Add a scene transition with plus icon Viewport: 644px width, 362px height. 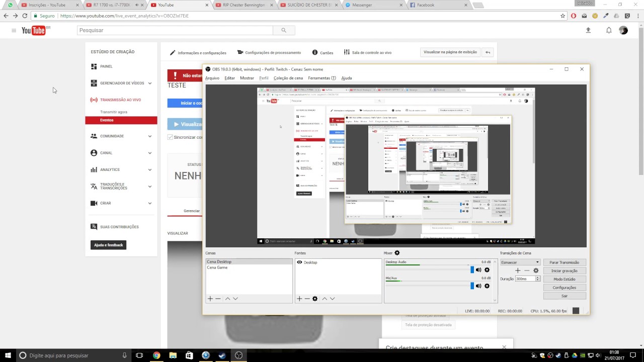tap(518, 270)
